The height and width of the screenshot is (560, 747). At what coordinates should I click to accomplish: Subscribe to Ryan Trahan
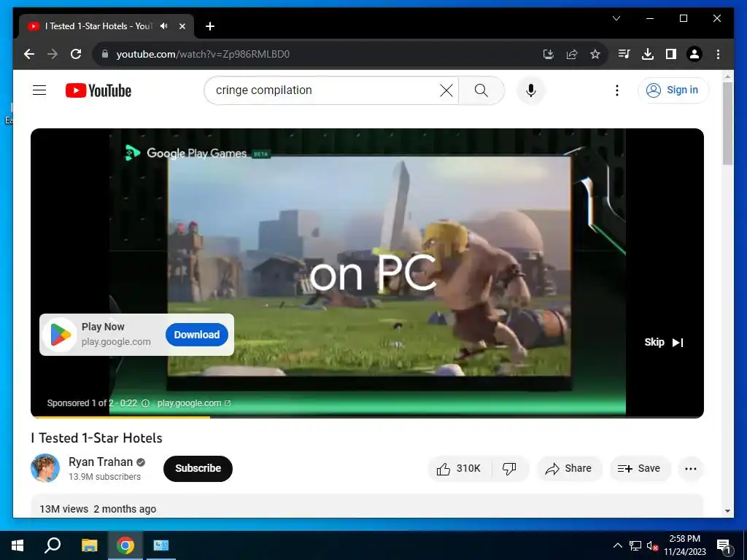point(198,469)
